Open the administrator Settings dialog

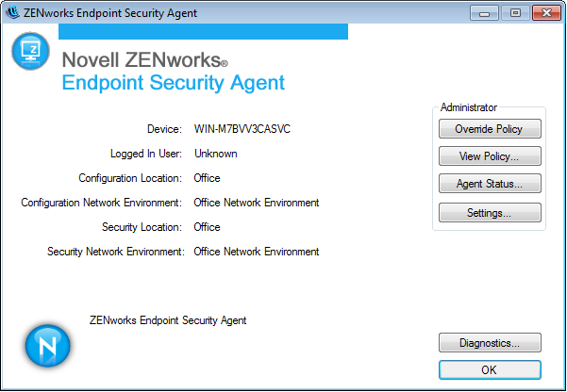[x=489, y=213]
